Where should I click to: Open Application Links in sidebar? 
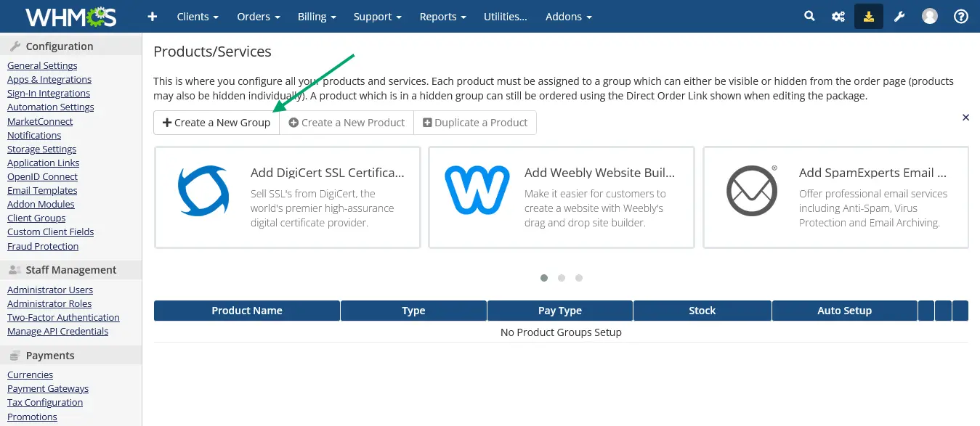(44, 163)
